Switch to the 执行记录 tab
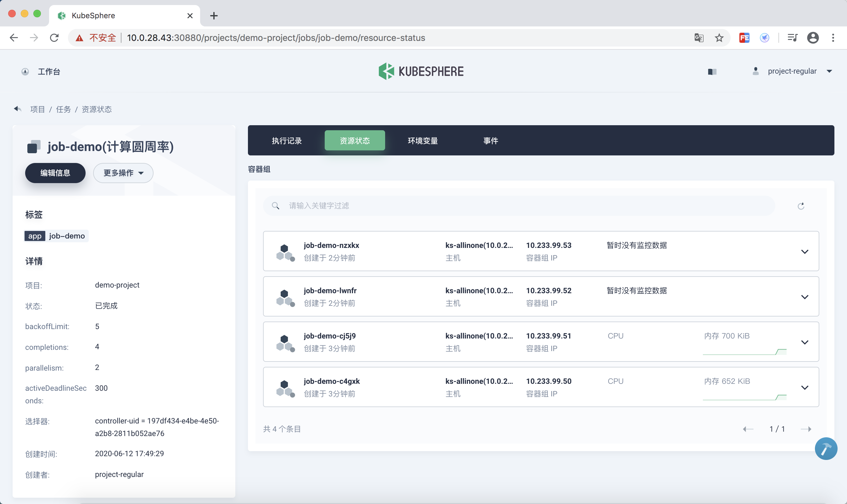This screenshot has height=504, width=847. (x=287, y=141)
